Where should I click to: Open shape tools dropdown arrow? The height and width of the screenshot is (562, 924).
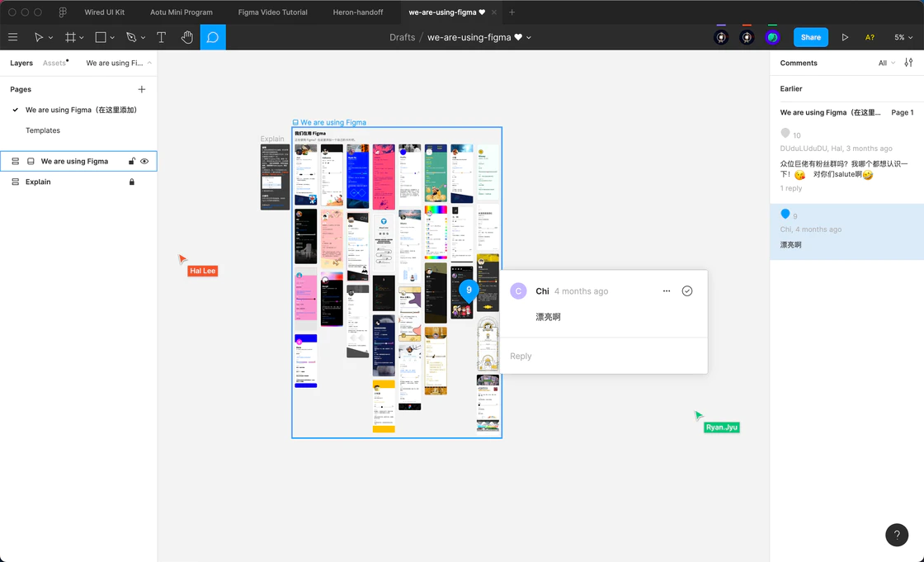point(112,38)
